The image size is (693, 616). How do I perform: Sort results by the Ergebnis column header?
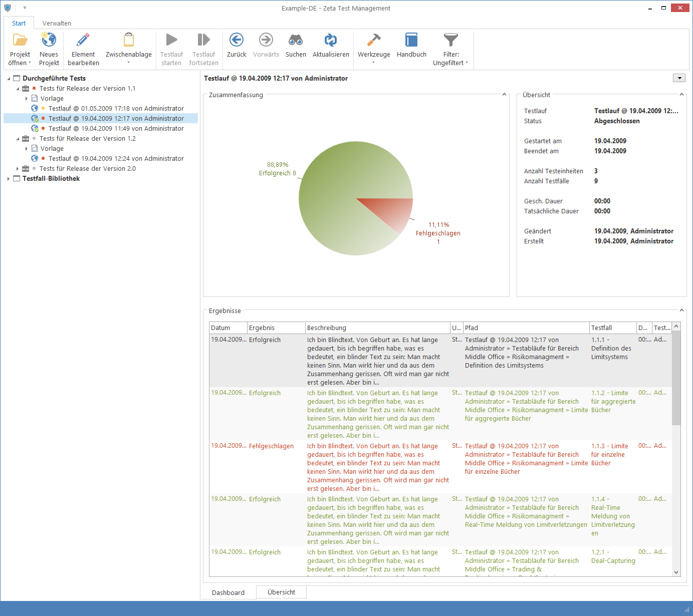pyautogui.click(x=276, y=328)
